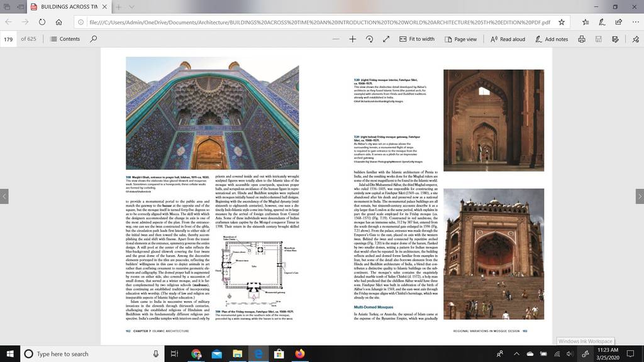Launch Google Chrome from taskbar
Viewport: 644px width, 362px height.
click(x=196, y=354)
